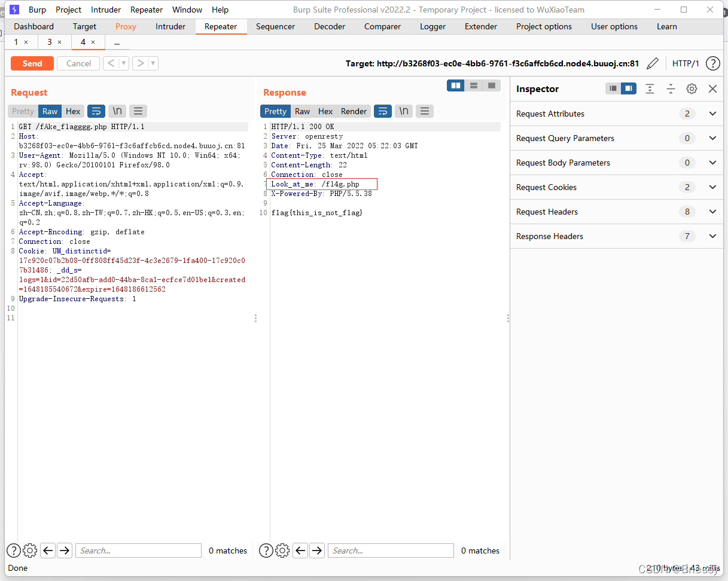Switch Request view to Hex

(73, 111)
